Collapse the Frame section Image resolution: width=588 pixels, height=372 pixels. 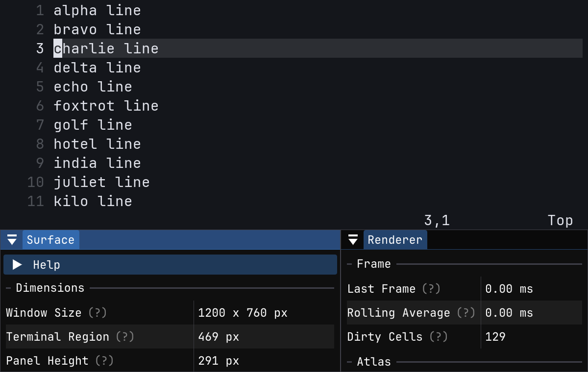click(x=349, y=264)
